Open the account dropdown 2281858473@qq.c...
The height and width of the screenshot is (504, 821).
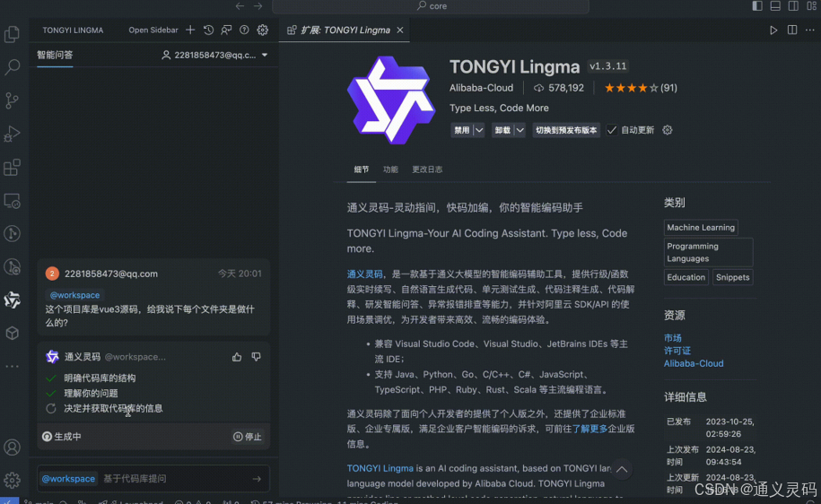pos(214,55)
